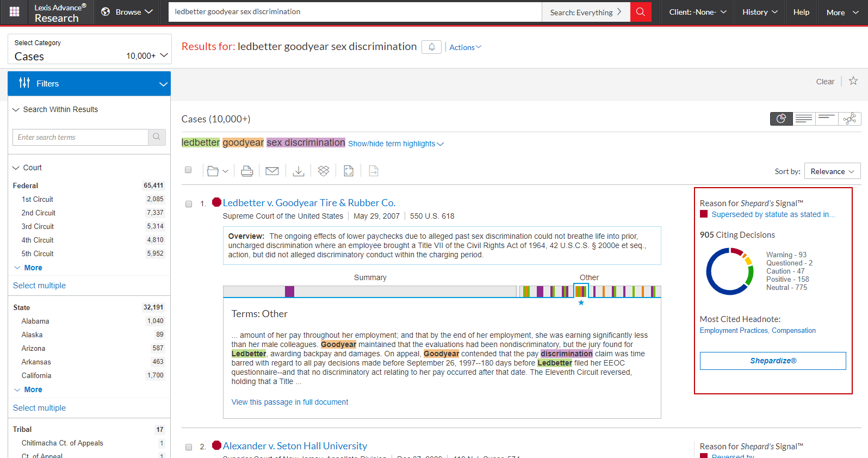
Task: Open the Help menu
Action: click(801, 12)
